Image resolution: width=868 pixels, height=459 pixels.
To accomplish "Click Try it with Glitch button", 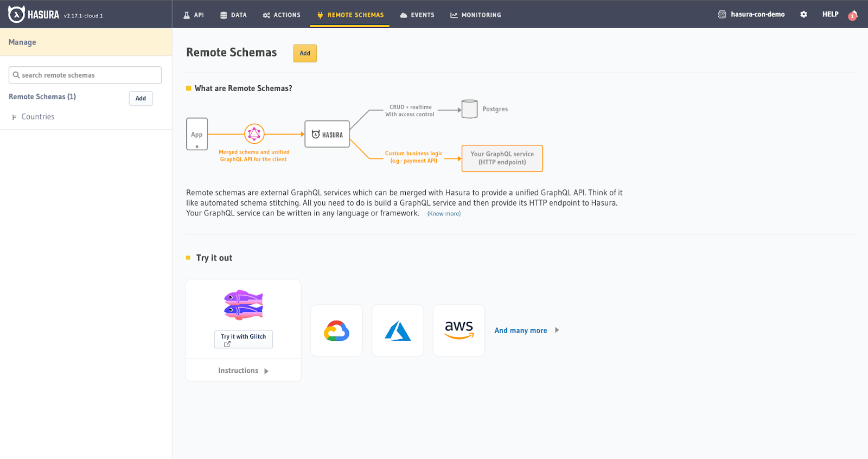I will [243, 339].
